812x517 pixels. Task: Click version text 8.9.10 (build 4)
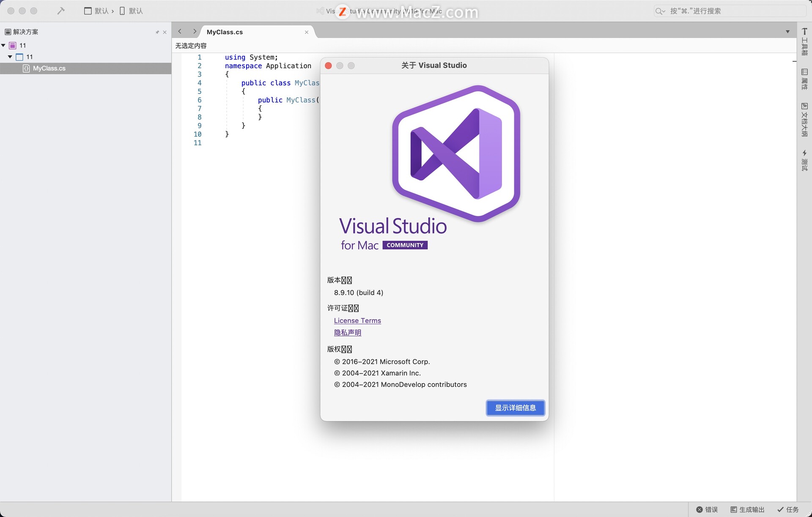359,293
